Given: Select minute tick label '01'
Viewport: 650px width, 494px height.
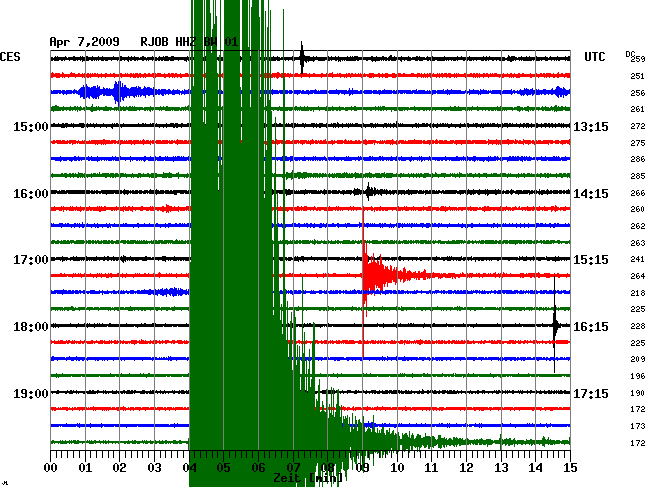Looking at the screenshot, I should [85, 467].
